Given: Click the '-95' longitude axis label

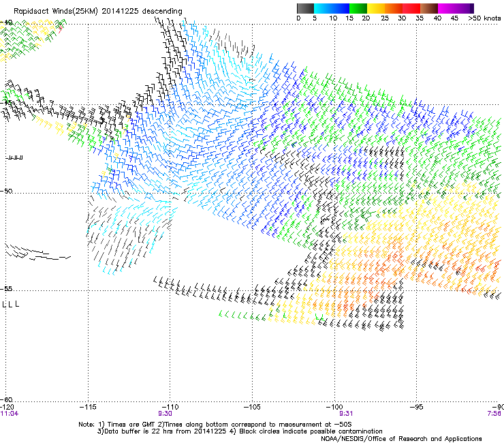Looking at the screenshot, I should [416, 407].
